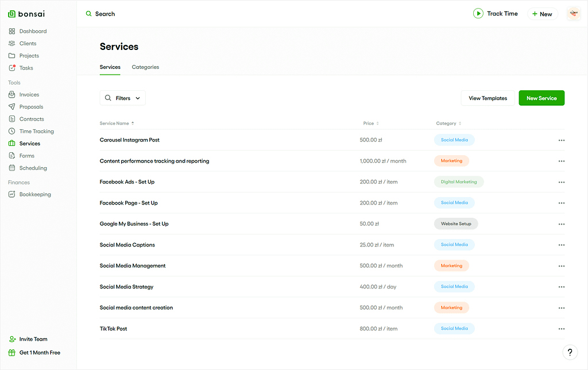Open options menu for Social media content creation
Image resolution: width=588 pixels, height=370 pixels.
click(x=562, y=308)
